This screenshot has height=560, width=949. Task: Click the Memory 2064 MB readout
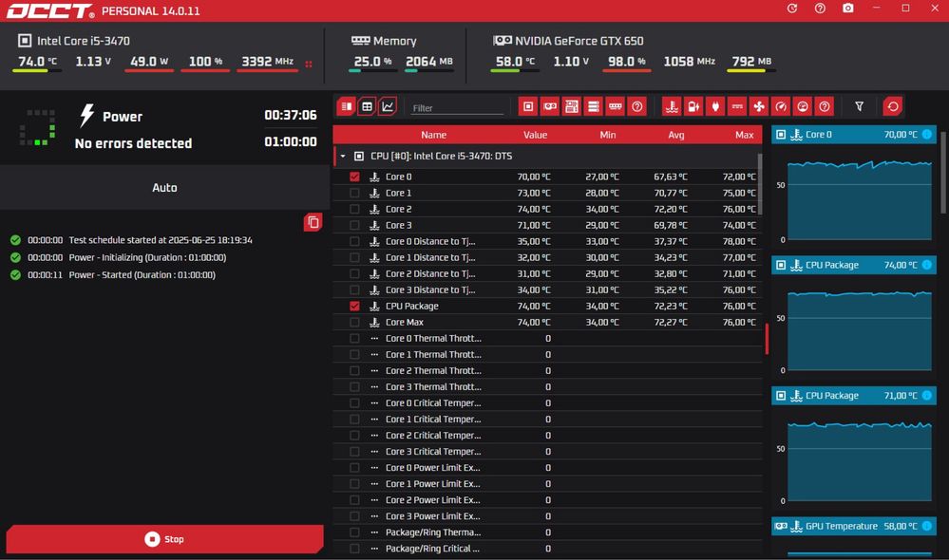pyautogui.click(x=429, y=62)
